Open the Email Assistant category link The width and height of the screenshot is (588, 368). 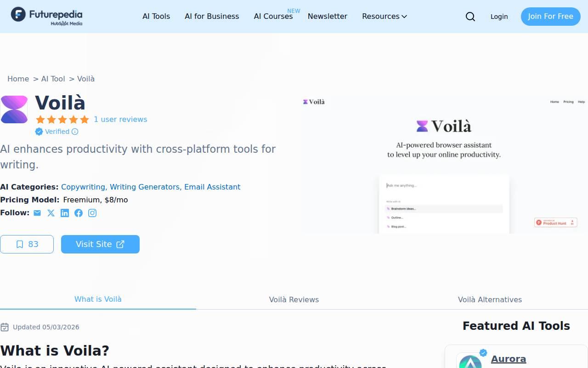212,187
